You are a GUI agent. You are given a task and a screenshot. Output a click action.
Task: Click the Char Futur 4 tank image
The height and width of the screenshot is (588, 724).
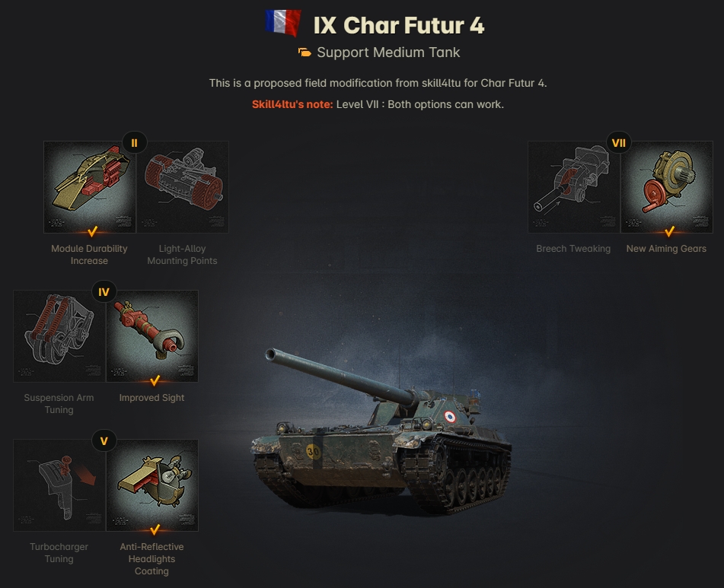[x=381, y=431]
